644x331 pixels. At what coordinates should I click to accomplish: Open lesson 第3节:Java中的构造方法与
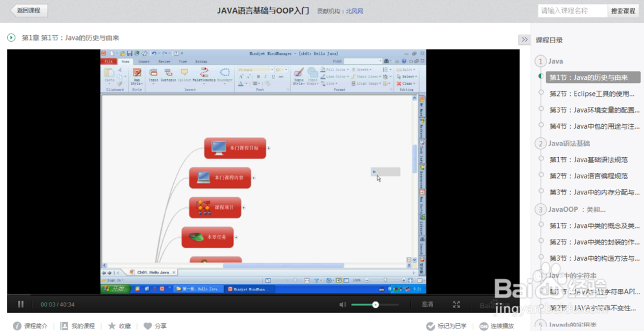pyautogui.click(x=594, y=258)
